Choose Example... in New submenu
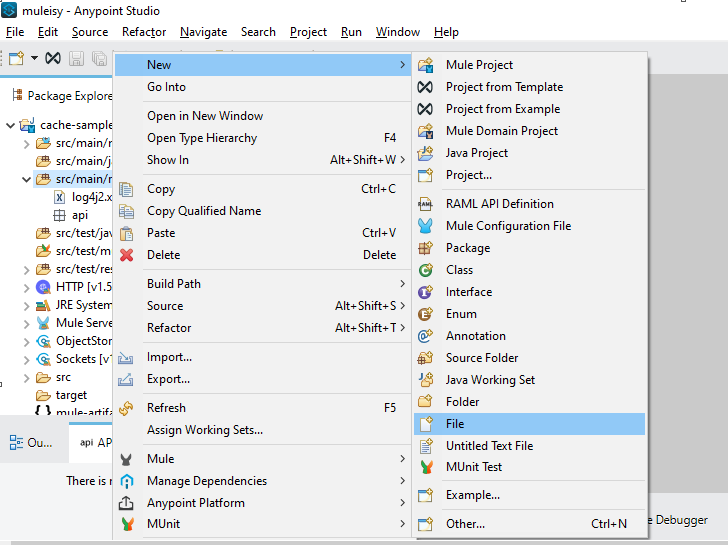The width and height of the screenshot is (728, 545). click(x=529, y=495)
